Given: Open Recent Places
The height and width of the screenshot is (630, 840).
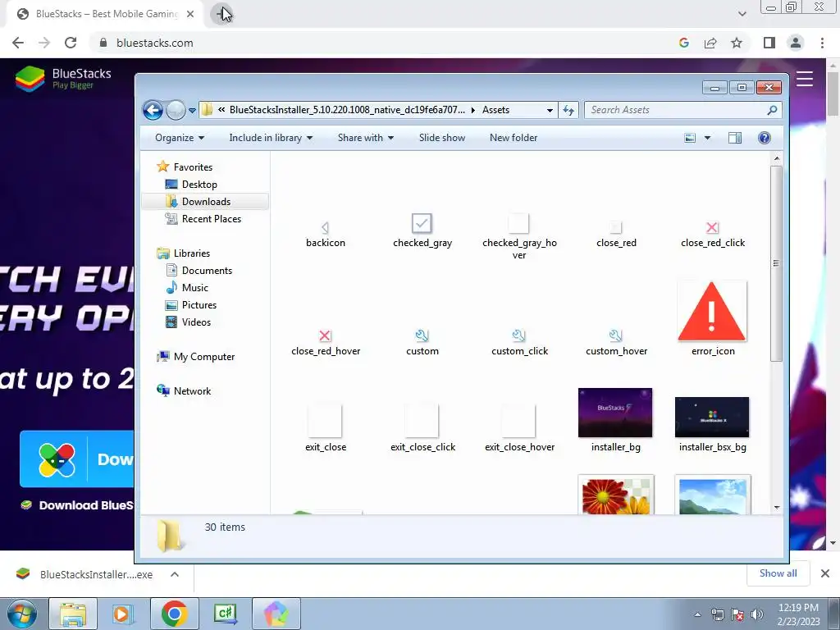Looking at the screenshot, I should (203, 218).
